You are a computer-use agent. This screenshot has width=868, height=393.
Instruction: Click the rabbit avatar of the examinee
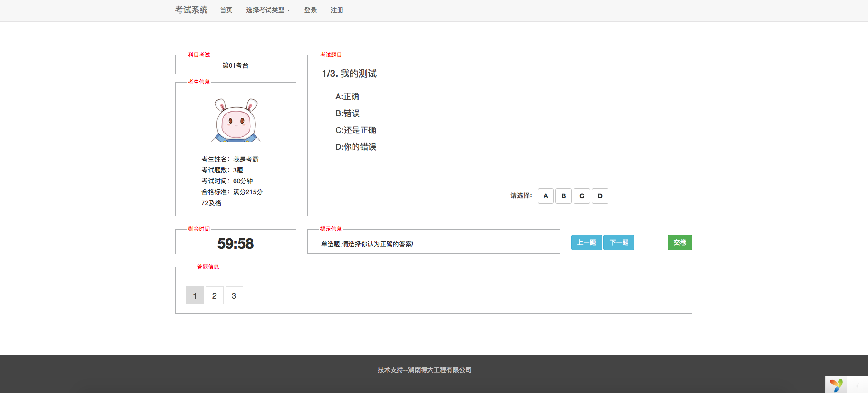coord(236,120)
